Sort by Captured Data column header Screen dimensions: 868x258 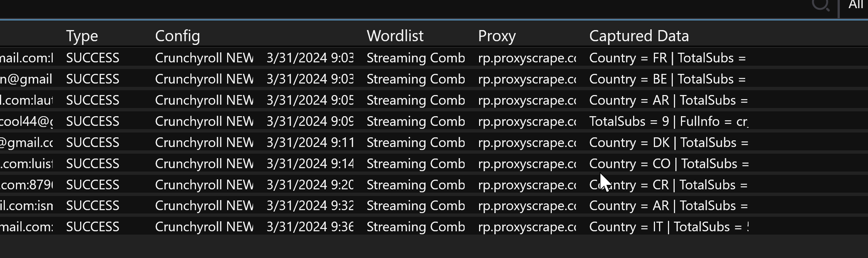coord(639,36)
